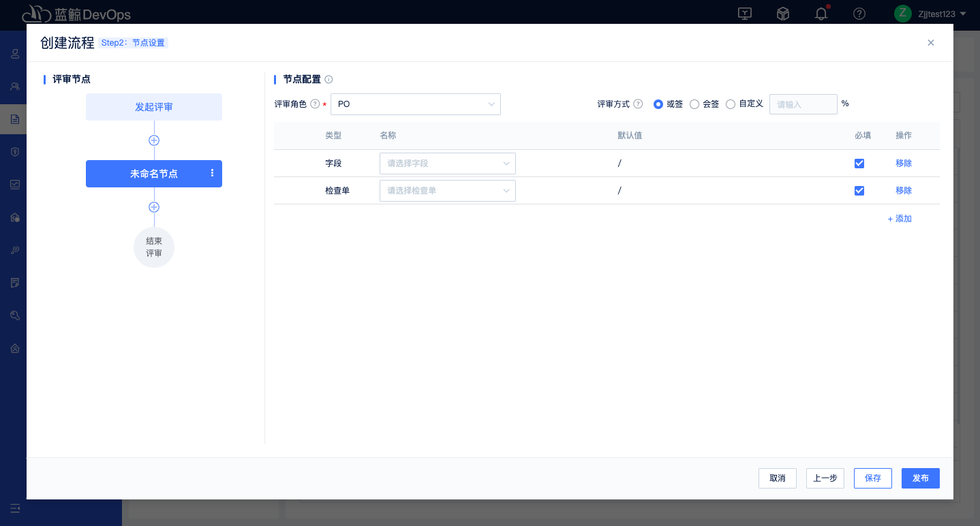Select the 发起评审 start node
980x526 pixels.
[x=154, y=107]
